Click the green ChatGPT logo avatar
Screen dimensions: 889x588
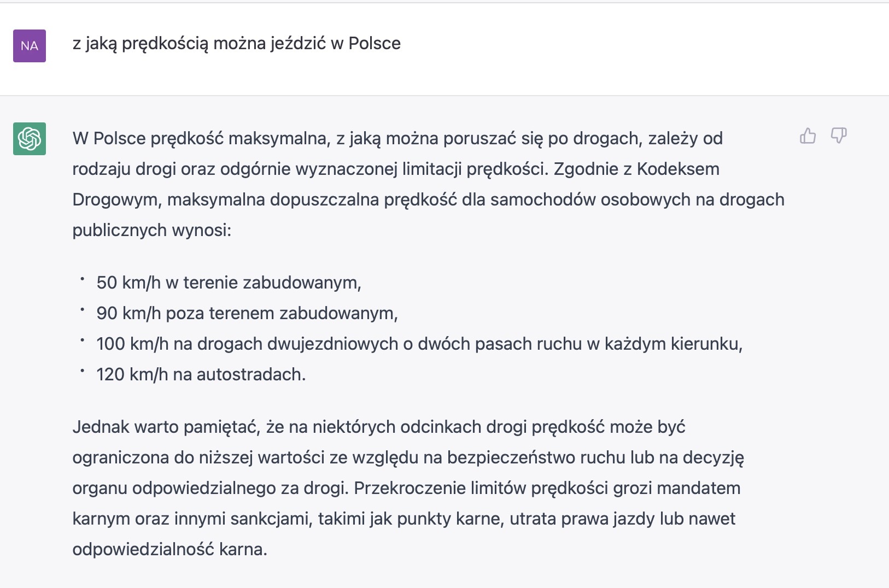(x=30, y=139)
